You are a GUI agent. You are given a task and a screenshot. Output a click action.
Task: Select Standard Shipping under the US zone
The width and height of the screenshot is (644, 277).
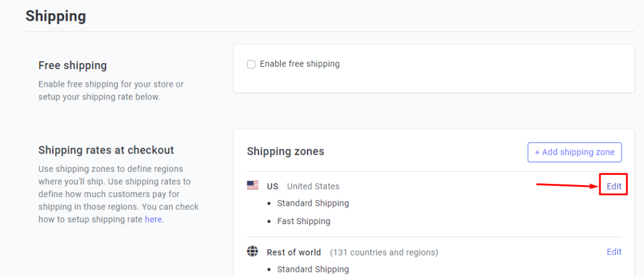[x=313, y=203]
